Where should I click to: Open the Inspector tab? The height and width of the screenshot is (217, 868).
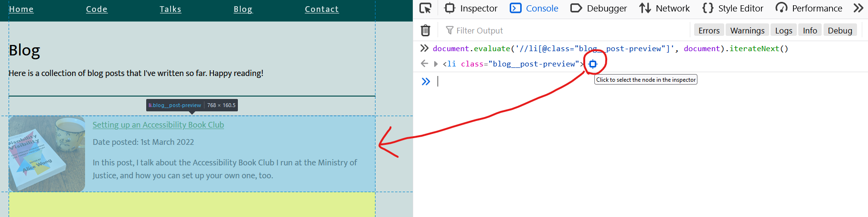point(471,8)
